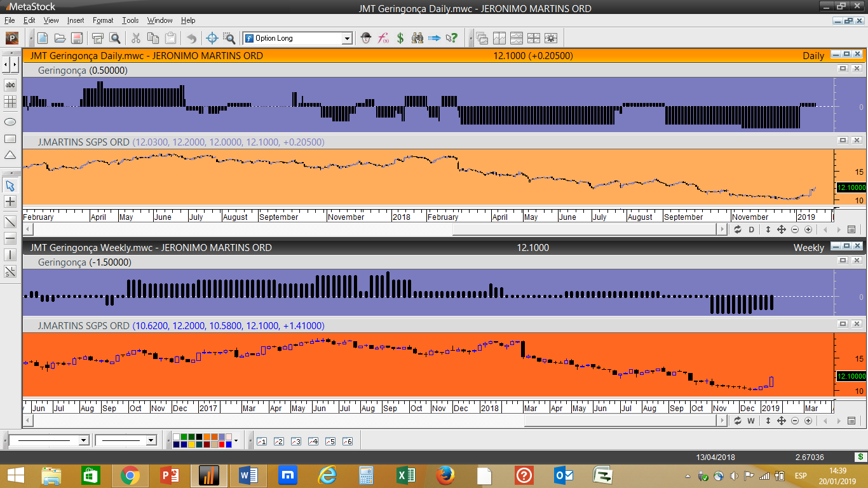Click the green dollar System Tester icon
The height and width of the screenshot is (488, 868).
(x=400, y=38)
